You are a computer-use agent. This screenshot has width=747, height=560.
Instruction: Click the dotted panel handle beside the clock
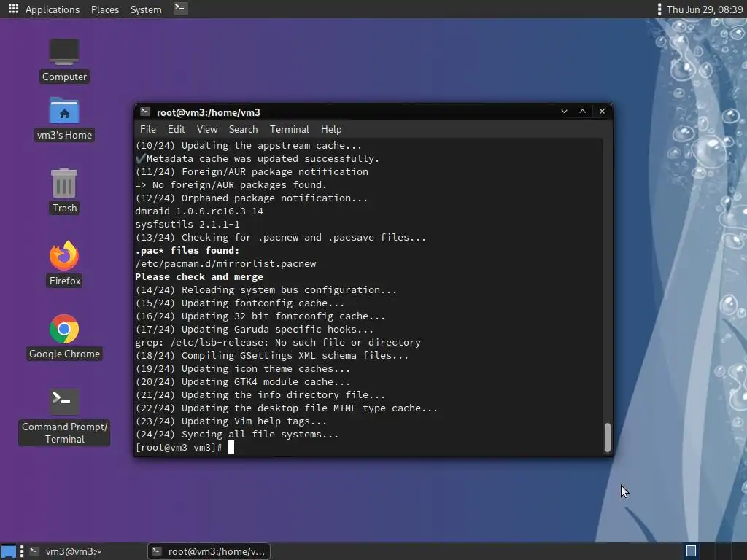click(x=659, y=9)
